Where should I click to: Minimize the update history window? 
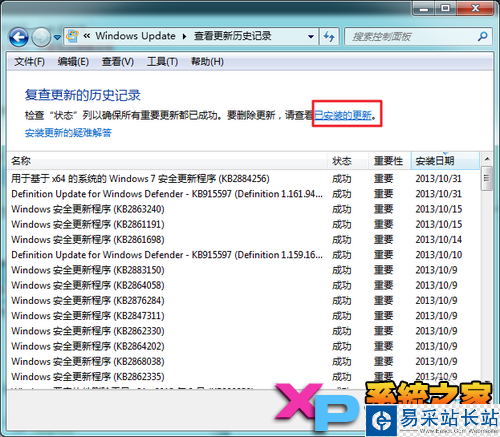tap(424, 8)
